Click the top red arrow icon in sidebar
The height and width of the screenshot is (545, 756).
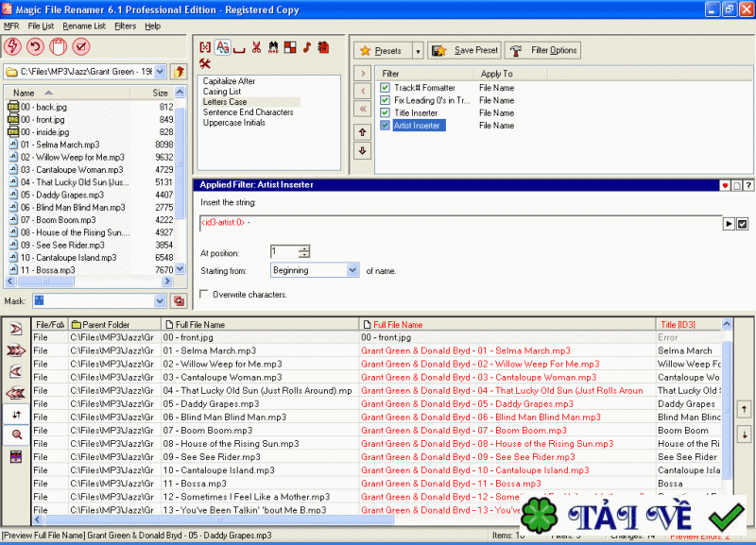point(16,329)
